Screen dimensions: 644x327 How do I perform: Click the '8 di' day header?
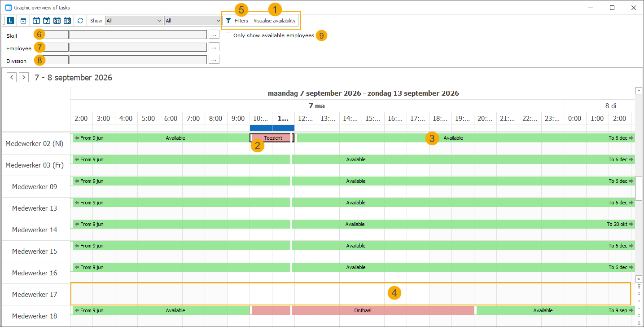point(610,106)
